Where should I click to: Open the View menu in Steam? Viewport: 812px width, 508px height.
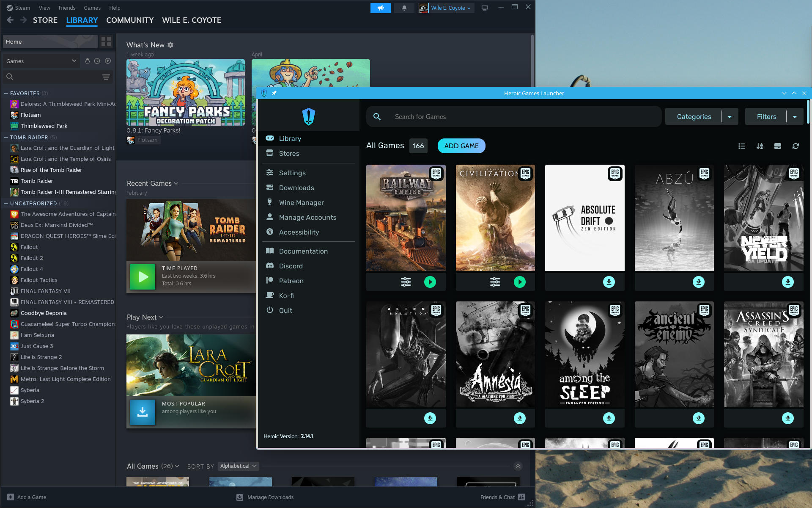click(44, 8)
